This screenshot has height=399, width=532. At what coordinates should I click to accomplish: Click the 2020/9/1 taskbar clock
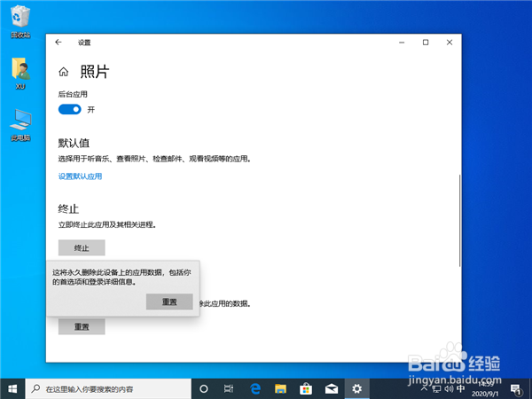coord(485,389)
